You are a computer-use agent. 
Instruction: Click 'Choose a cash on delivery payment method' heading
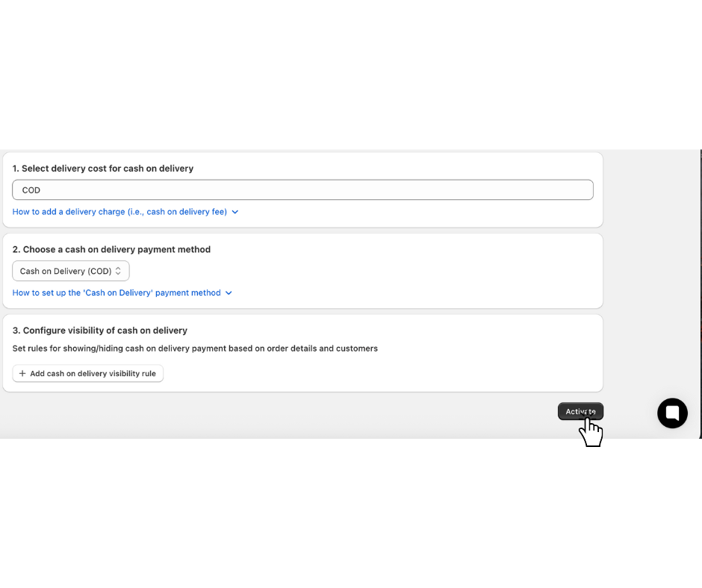111,249
